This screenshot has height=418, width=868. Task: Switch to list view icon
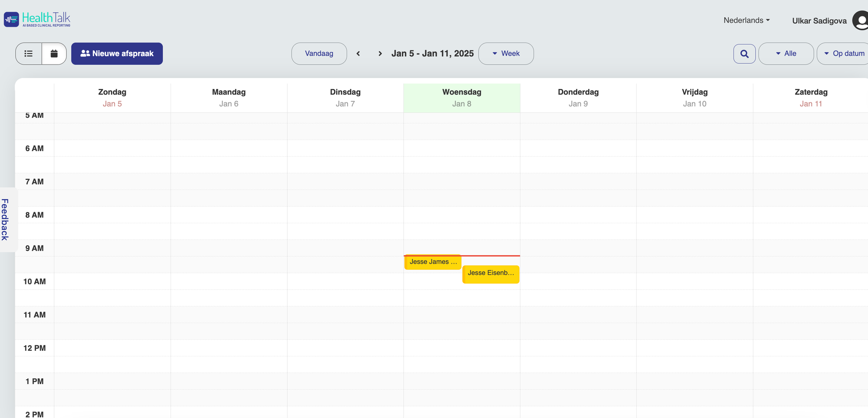coord(29,54)
